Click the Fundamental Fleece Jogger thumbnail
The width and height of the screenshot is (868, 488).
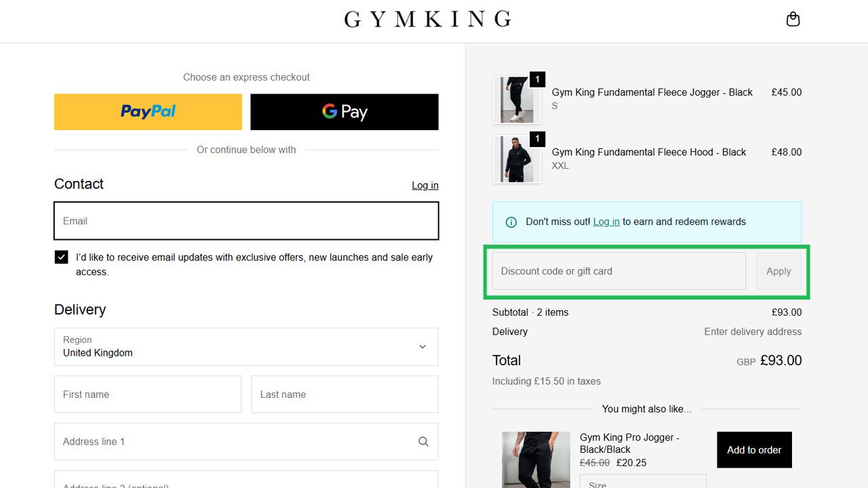[x=517, y=100]
